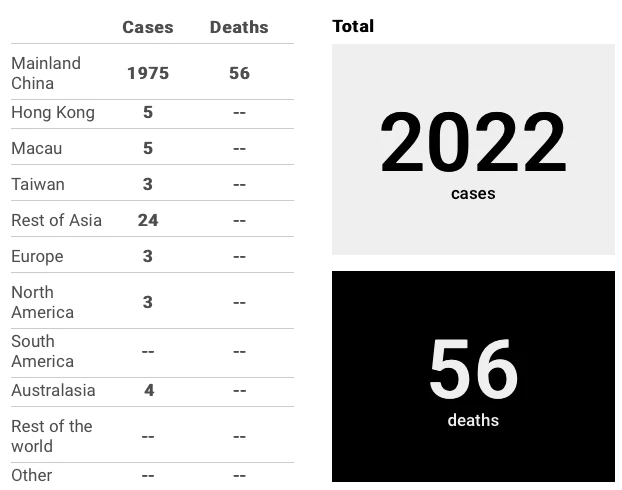Image resolution: width=622 pixels, height=490 pixels.
Task: Select the South America row label
Action: [42, 351]
